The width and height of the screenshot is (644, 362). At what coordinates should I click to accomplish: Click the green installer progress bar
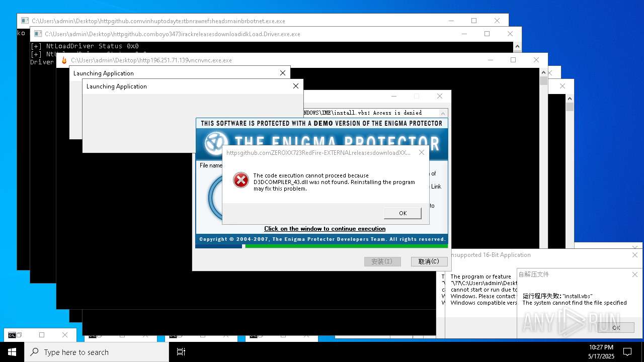(x=346, y=246)
